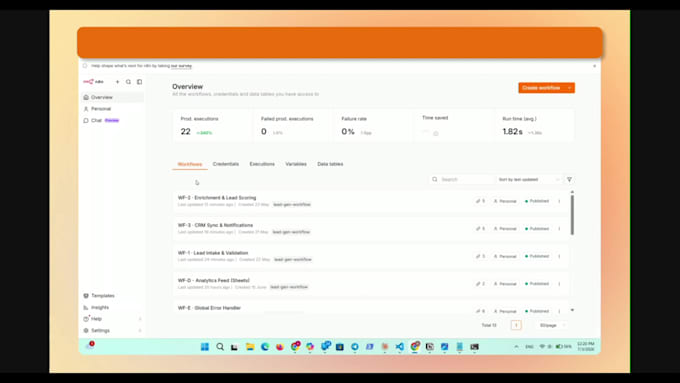Viewport: 680px width, 383px height.
Task: Open the items-per-page dropdown
Action: (x=552, y=325)
